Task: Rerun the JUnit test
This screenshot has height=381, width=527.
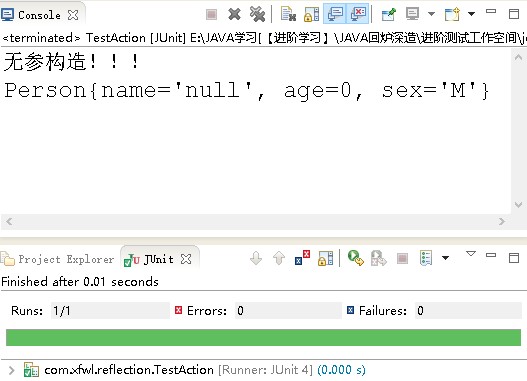Action: click(x=356, y=258)
